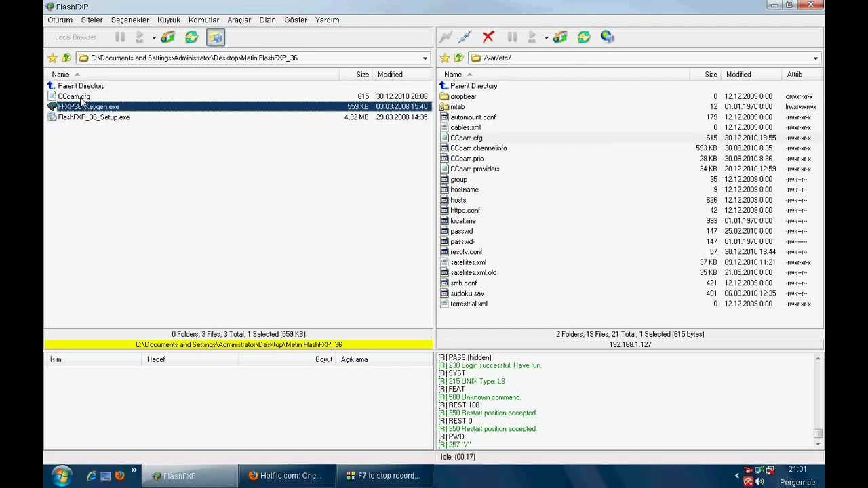Click F7 to stop recording taskbar button
The height and width of the screenshot is (488, 868).
click(x=383, y=476)
